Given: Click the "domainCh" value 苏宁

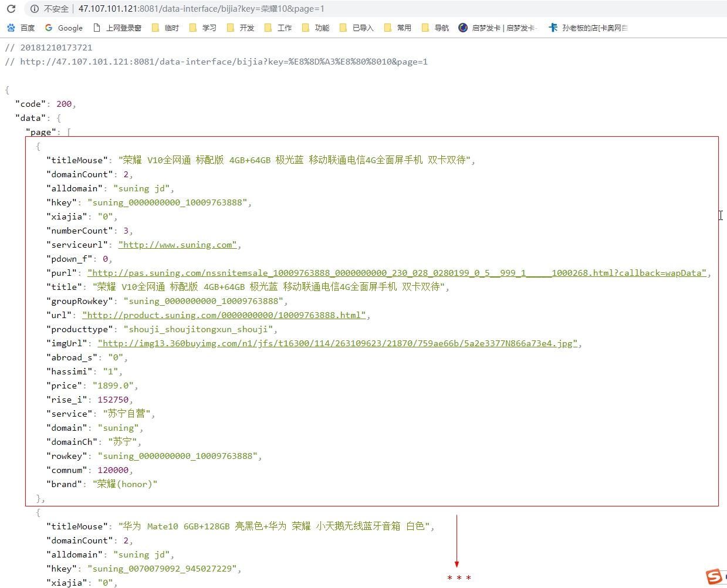Looking at the screenshot, I should (122, 442).
